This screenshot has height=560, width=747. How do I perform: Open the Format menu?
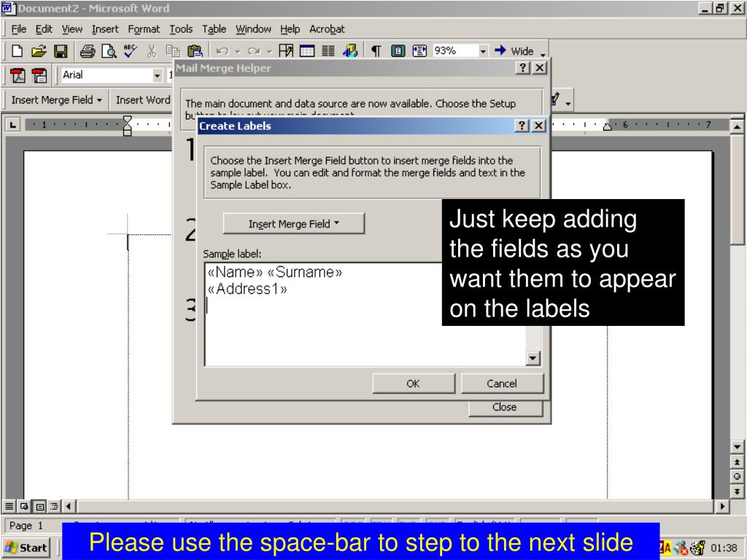click(144, 29)
